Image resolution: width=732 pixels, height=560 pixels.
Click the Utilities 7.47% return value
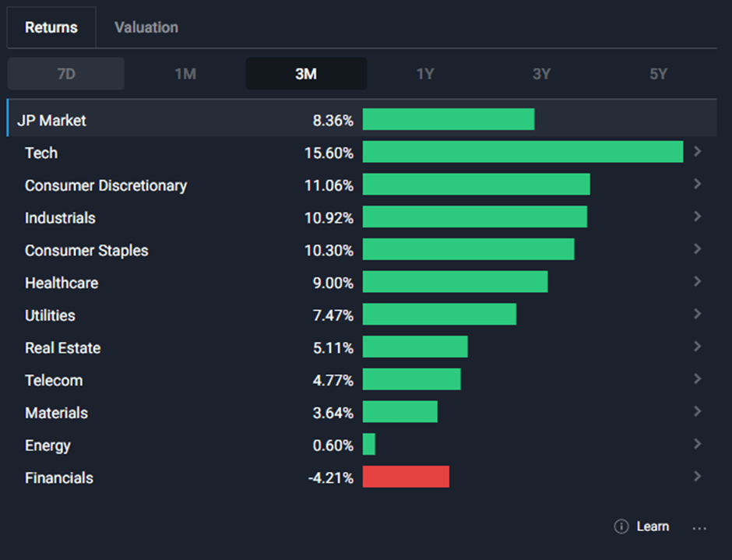(x=333, y=315)
